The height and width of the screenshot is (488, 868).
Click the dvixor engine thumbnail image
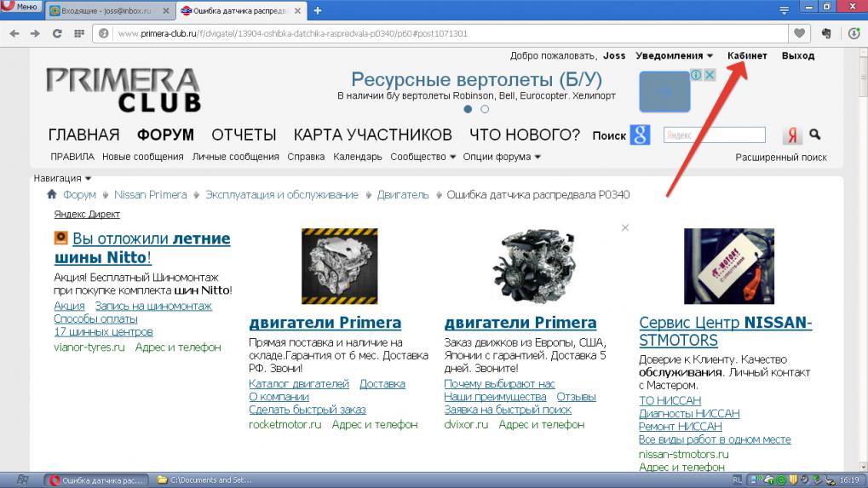tap(535, 266)
